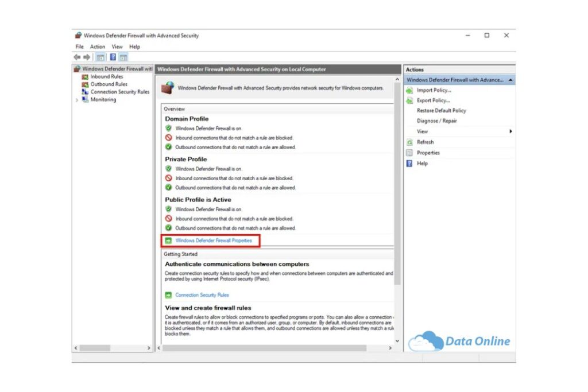The width and height of the screenshot is (588, 392).
Task: Click Export Policy... action
Action: pyautogui.click(x=433, y=100)
